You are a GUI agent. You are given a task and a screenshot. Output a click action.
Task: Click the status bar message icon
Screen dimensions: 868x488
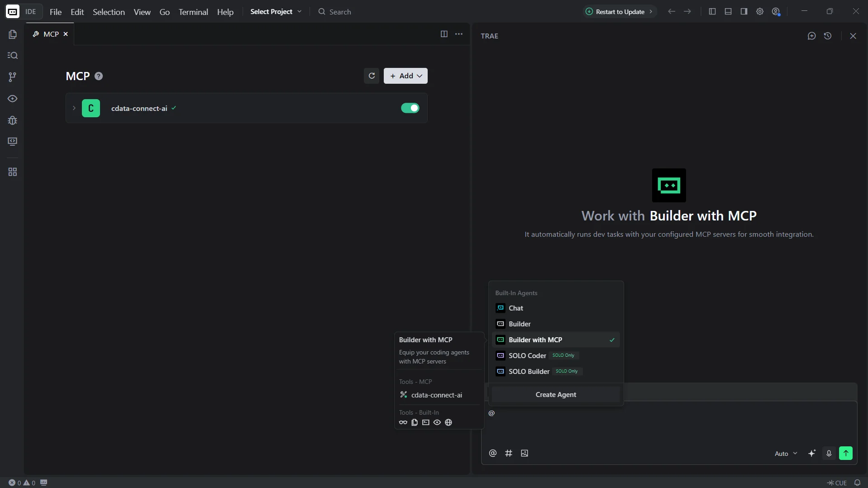44,483
